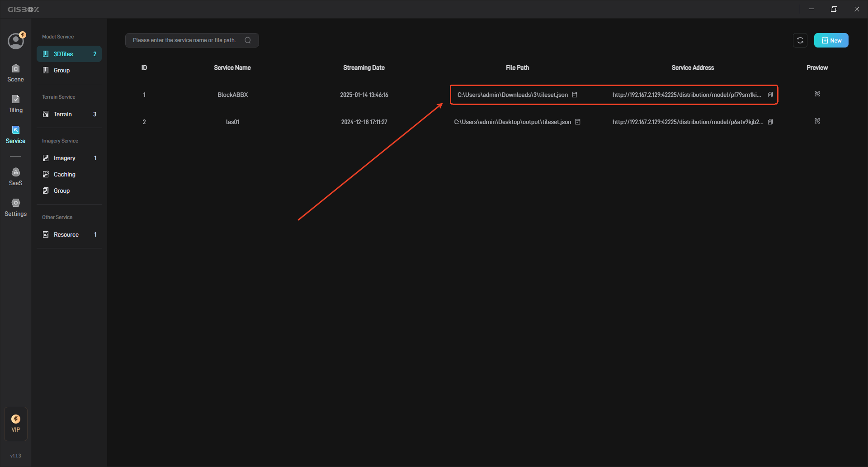Image resolution: width=868 pixels, height=467 pixels.
Task: Open the Scene section
Action: pos(15,73)
